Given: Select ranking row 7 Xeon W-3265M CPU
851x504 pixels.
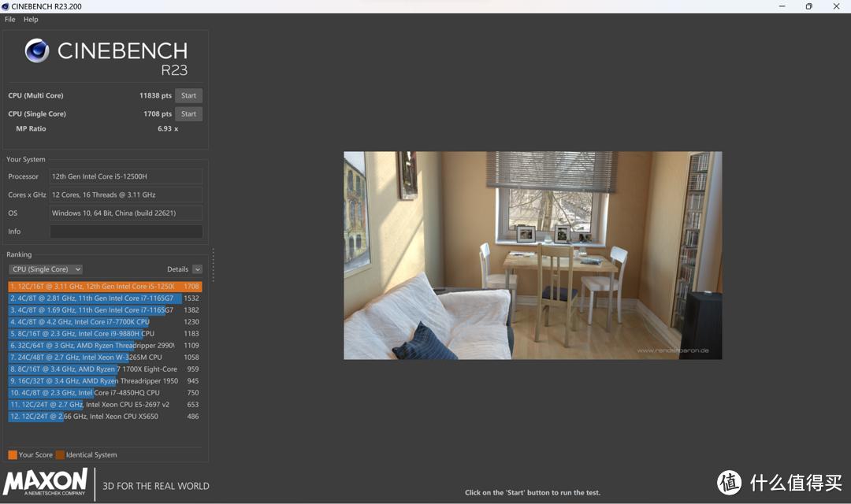Looking at the screenshot, I should [105, 358].
